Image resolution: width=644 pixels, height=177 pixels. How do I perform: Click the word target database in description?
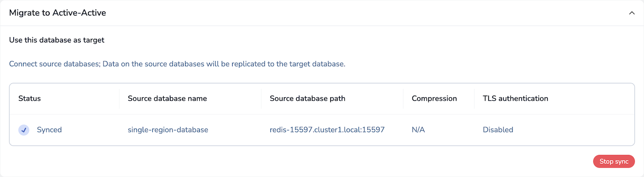point(317,64)
